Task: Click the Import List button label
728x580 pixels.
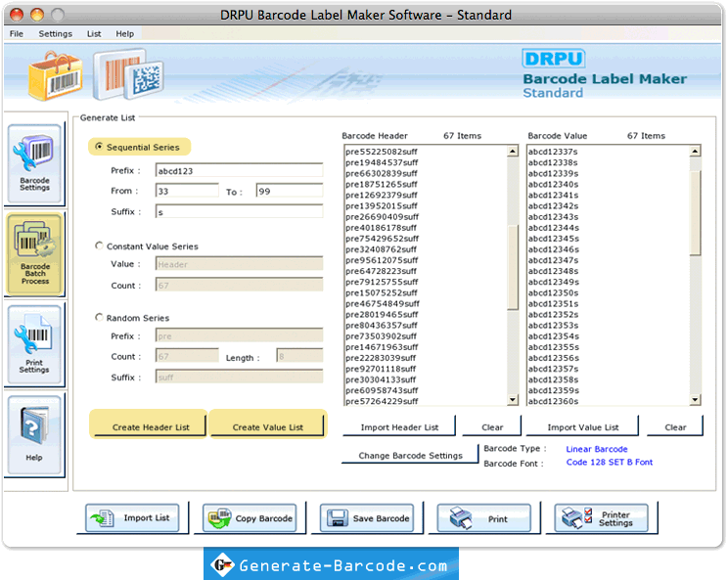Action: (146, 517)
